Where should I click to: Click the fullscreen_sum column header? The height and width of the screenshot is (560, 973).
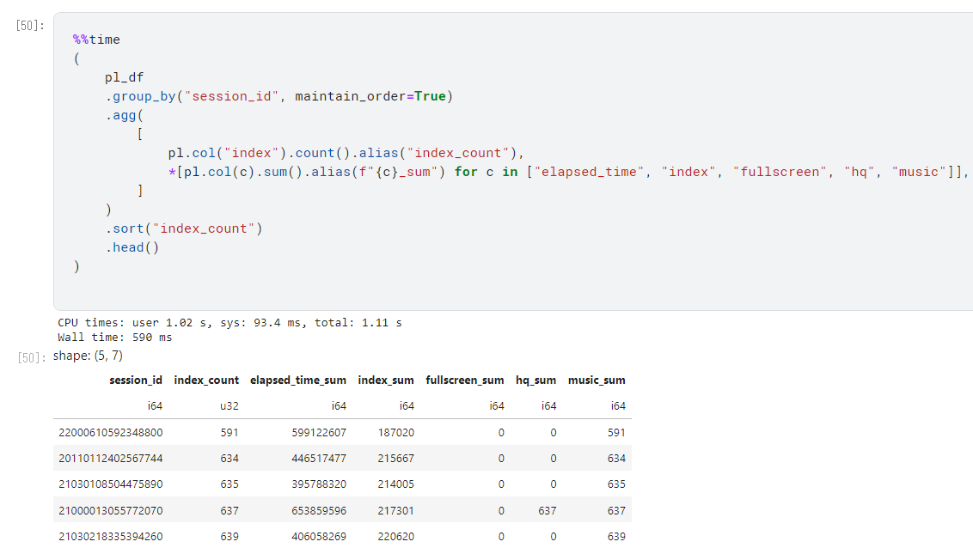pos(465,380)
